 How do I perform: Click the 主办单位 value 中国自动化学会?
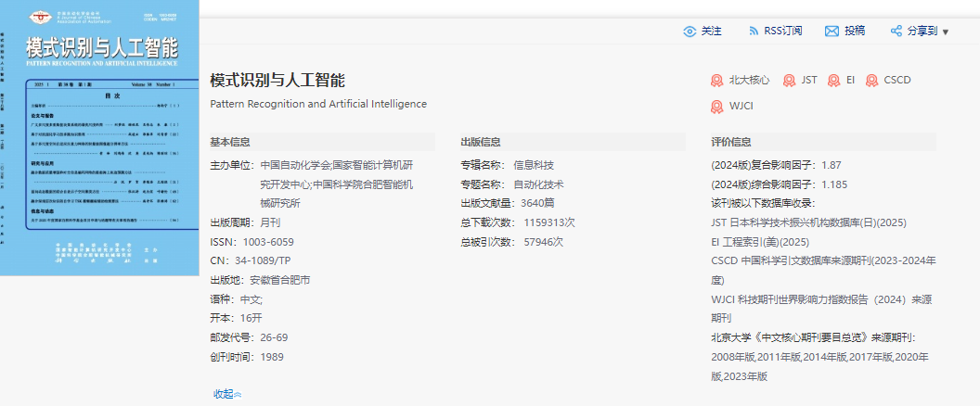(294, 166)
